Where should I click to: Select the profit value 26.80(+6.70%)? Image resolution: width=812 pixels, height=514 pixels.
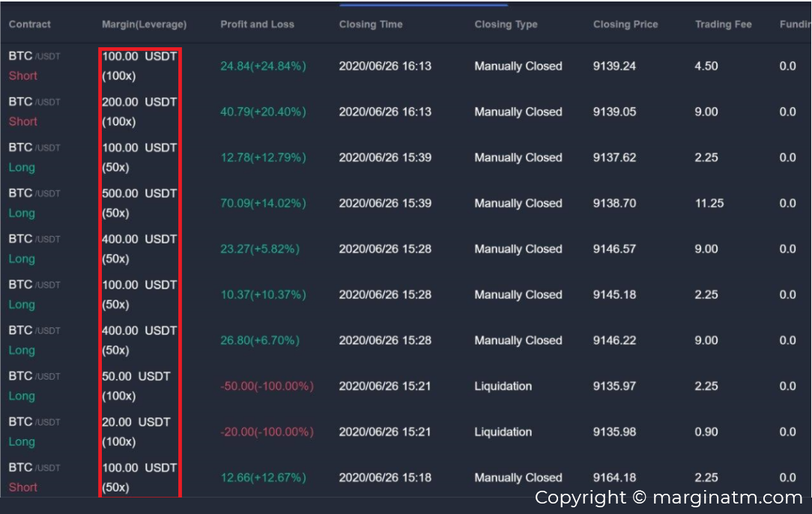[x=260, y=340]
